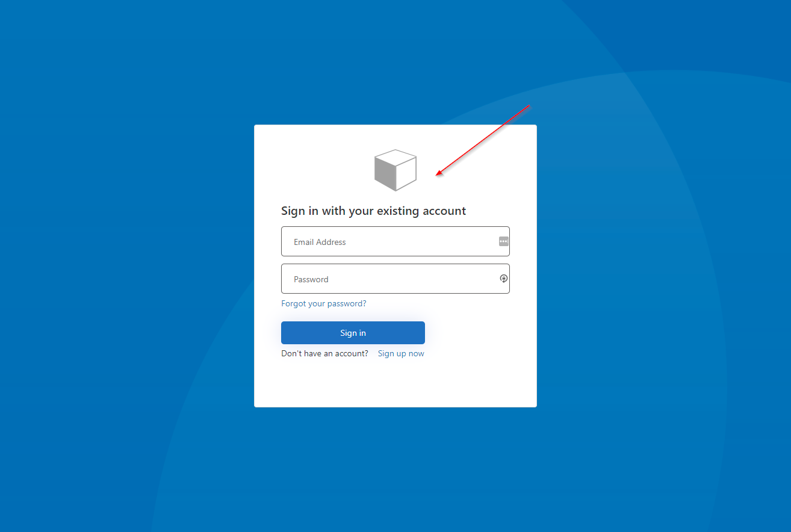
Task: Click the autofill dots icon in Email field
Action: (504, 241)
